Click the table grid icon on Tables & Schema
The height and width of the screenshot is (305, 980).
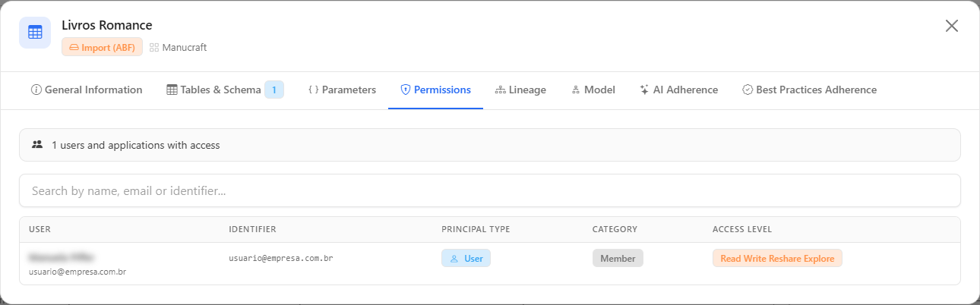[172, 90]
